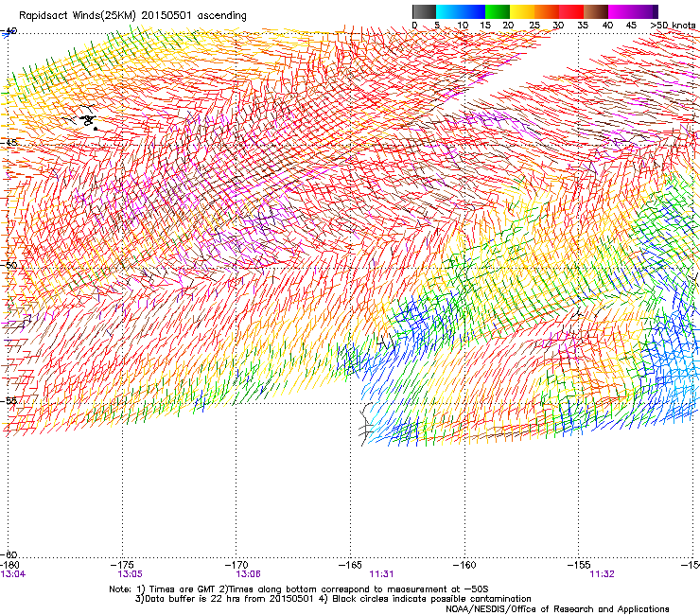This screenshot has width=700, height=615.
Task: Click the purple time label 11:31
Action: coord(381,574)
